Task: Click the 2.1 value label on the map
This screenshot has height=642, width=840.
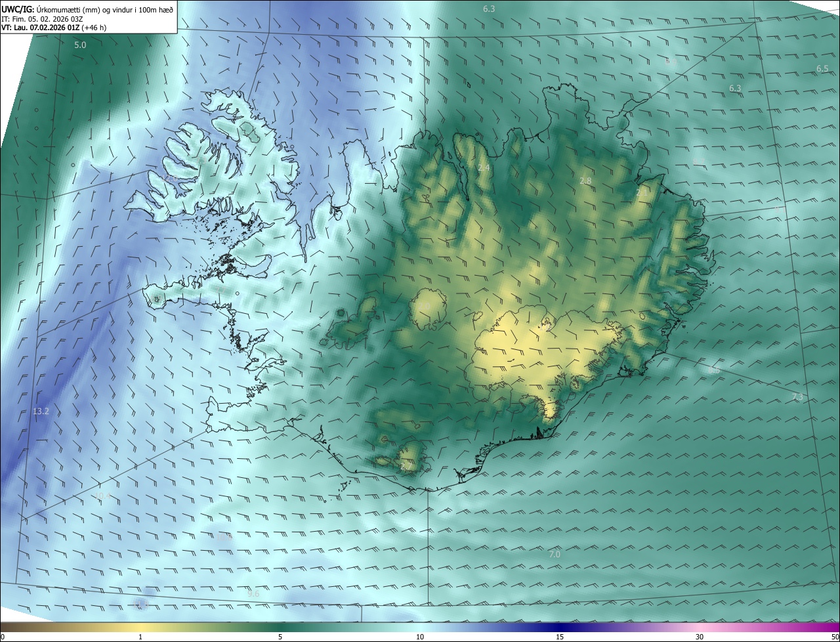Action: tap(642, 192)
